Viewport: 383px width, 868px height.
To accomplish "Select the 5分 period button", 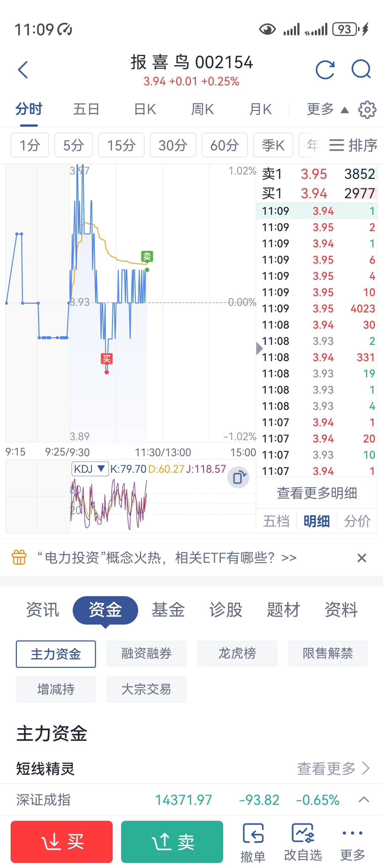I will tap(74, 145).
